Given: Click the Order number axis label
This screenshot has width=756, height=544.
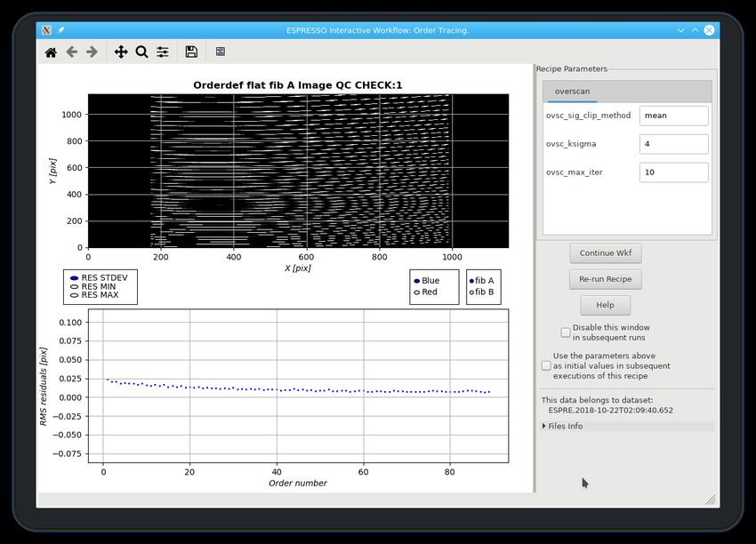Looking at the screenshot, I should 297,484.
